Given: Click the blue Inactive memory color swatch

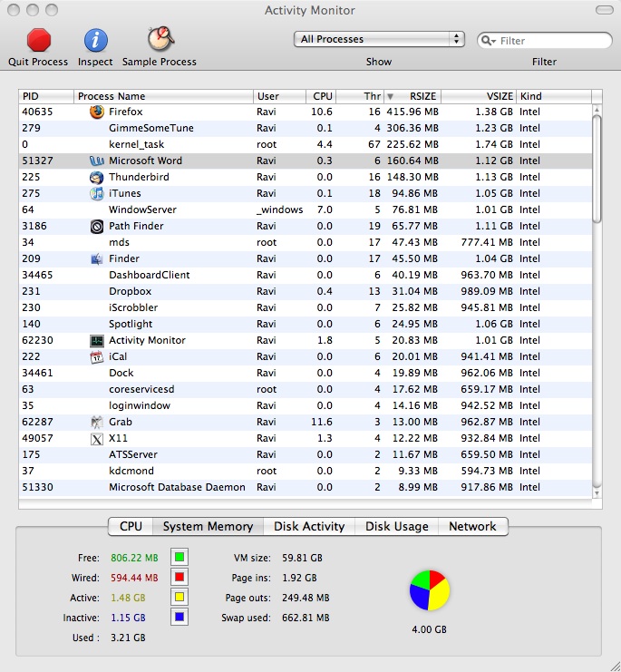Looking at the screenshot, I should click(180, 618).
